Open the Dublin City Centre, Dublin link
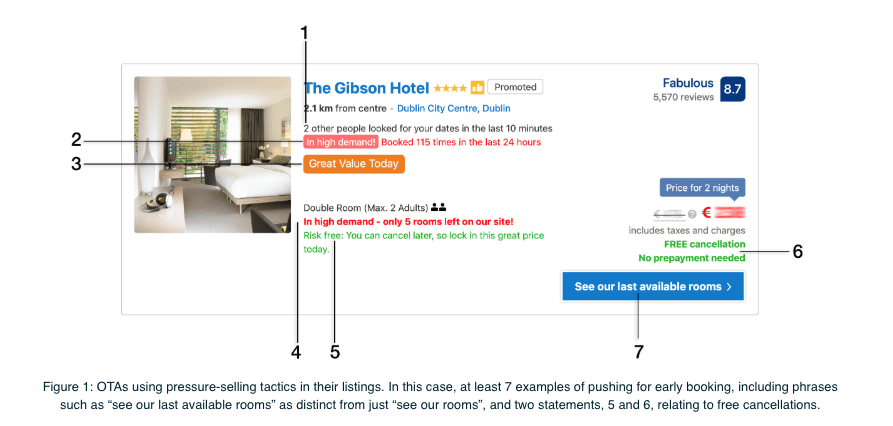Screen dimensions: 893x426 pos(453,108)
